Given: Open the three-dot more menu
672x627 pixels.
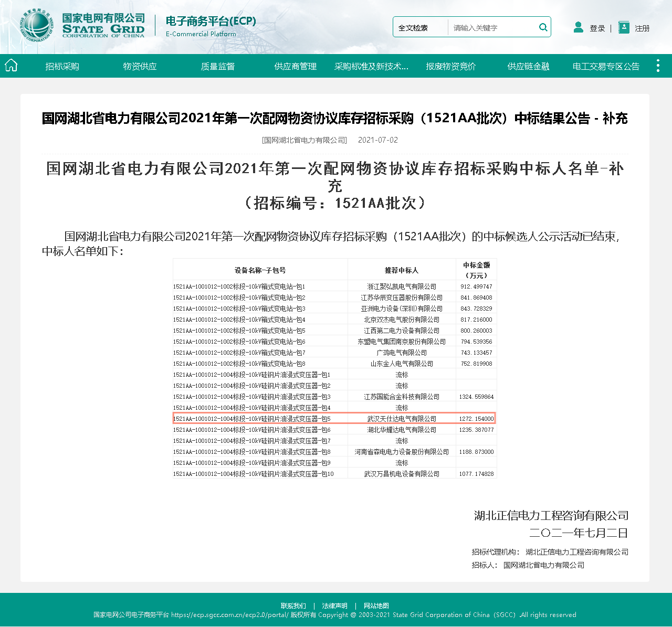Looking at the screenshot, I should pyautogui.click(x=658, y=66).
